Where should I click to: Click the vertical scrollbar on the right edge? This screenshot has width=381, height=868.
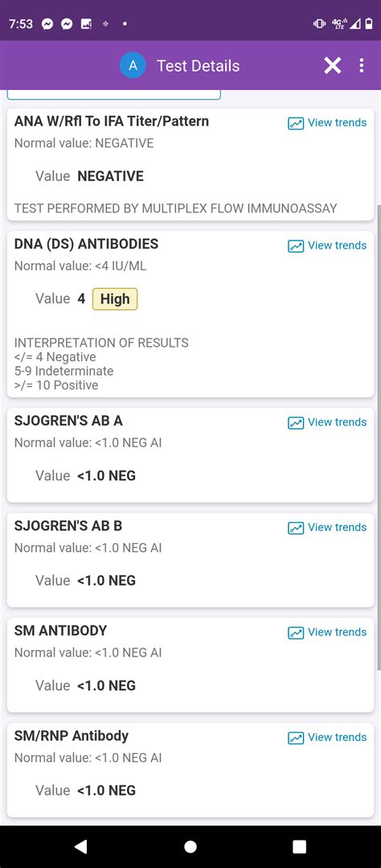tap(379, 438)
